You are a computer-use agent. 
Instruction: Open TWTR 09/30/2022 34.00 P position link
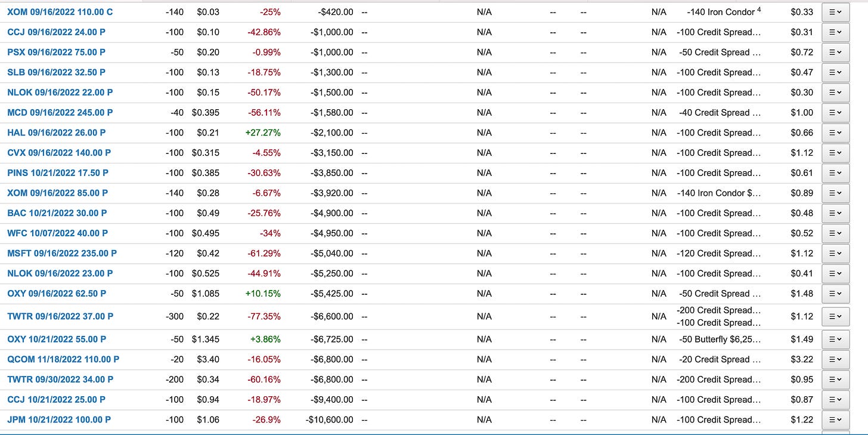(x=60, y=380)
